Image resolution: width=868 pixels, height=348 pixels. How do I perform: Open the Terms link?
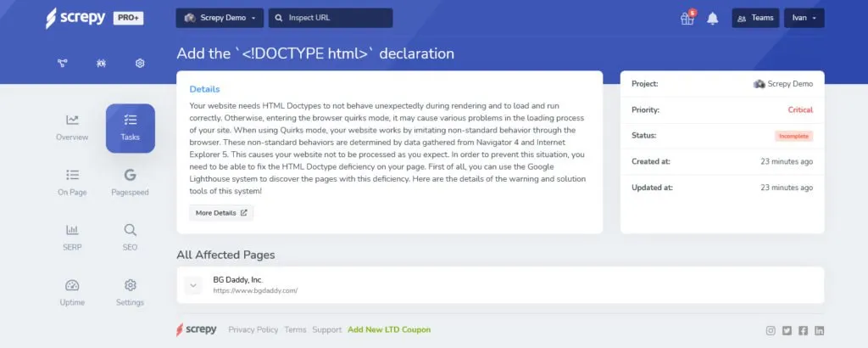tap(295, 329)
